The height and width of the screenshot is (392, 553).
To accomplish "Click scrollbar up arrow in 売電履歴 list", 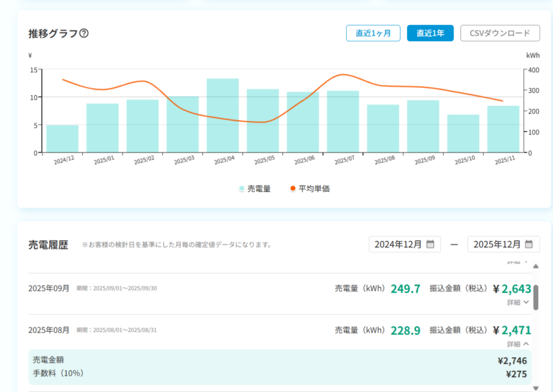I will coord(535,267).
